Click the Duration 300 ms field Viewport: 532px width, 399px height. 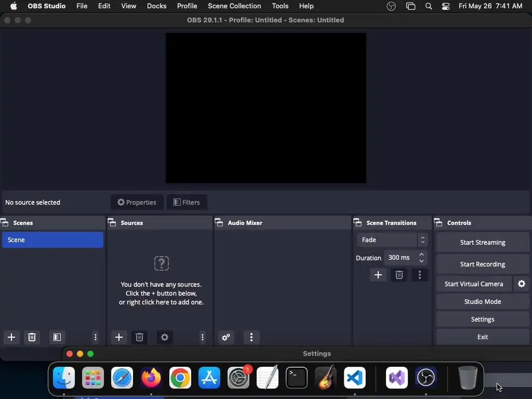click(405, 258)
